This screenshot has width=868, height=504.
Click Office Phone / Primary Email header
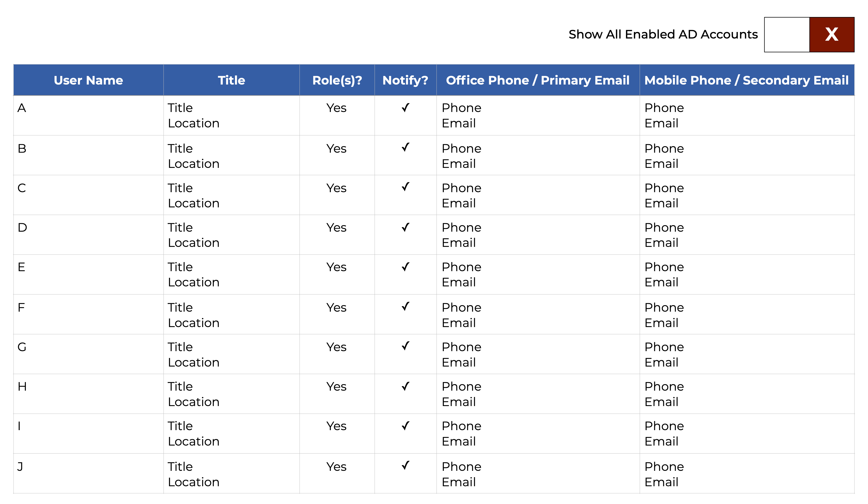pos(537,80)
